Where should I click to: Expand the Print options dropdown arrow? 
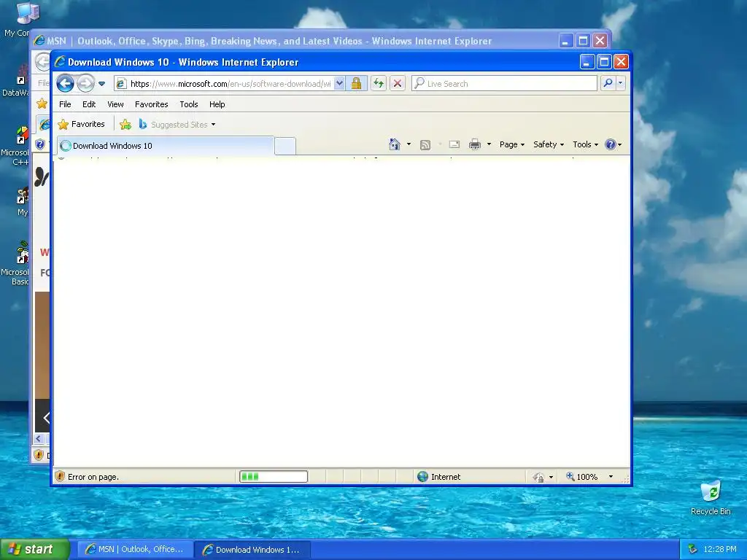tap(489, 144)
